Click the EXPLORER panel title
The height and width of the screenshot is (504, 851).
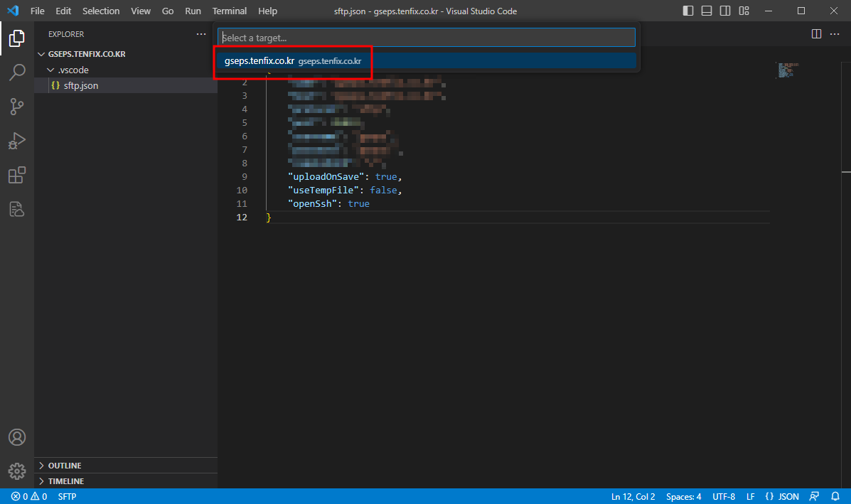click(x=66, y=34)
